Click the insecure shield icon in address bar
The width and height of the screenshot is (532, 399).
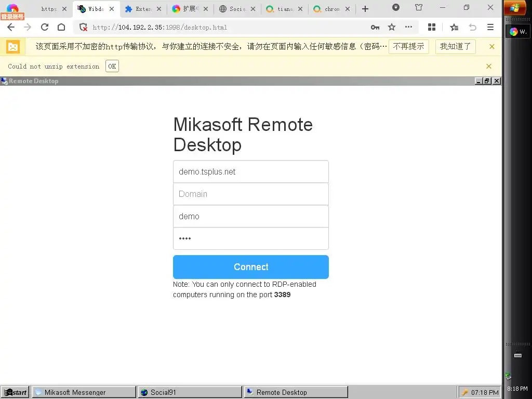pyautogui.click(x=83, y=27)
